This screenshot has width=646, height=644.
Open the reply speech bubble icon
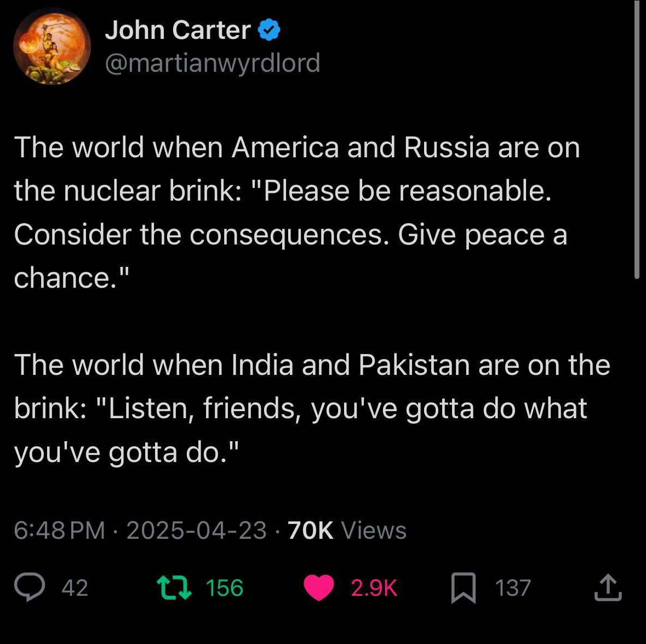(x=29, y=587)
